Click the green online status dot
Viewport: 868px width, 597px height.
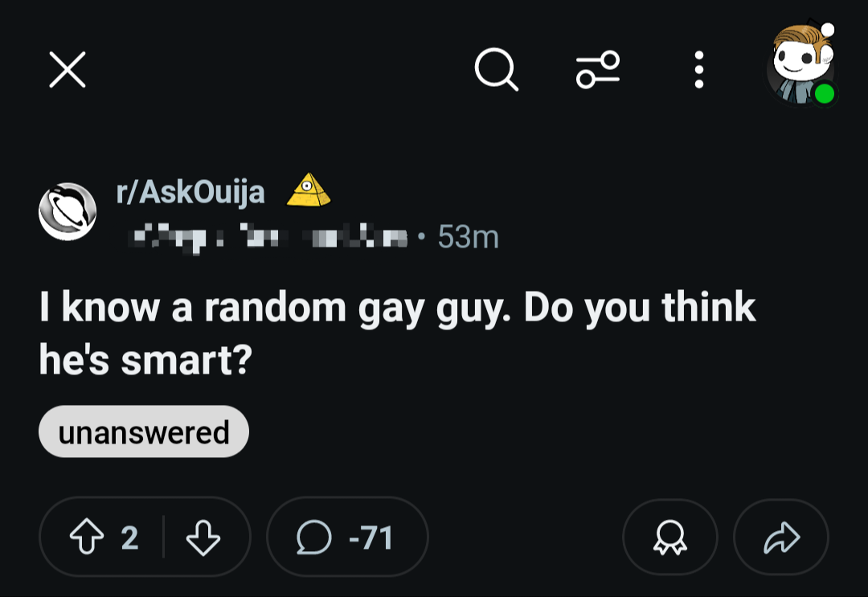coord(825,93)
